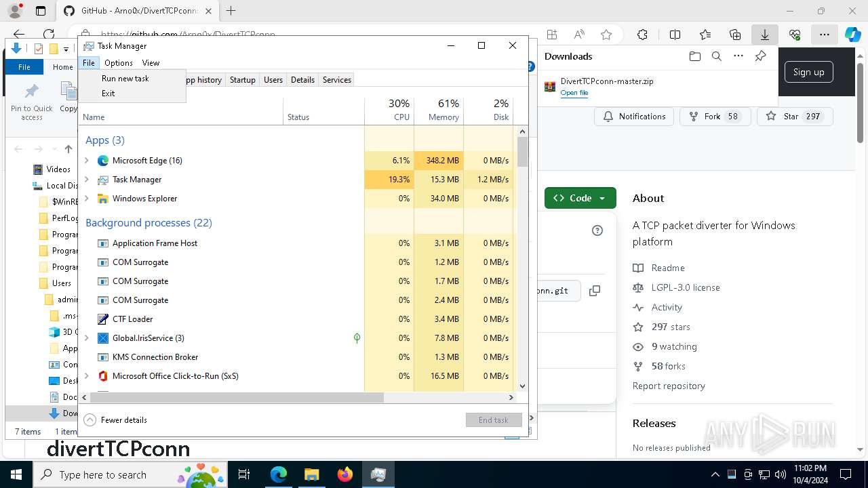Collapse view using Fewer details chevron

click(x=90, y=420)
